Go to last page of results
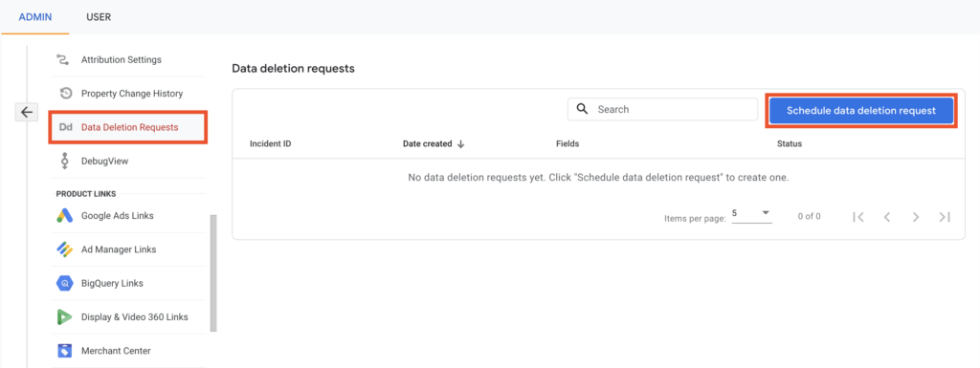 (x=945, y=217)
